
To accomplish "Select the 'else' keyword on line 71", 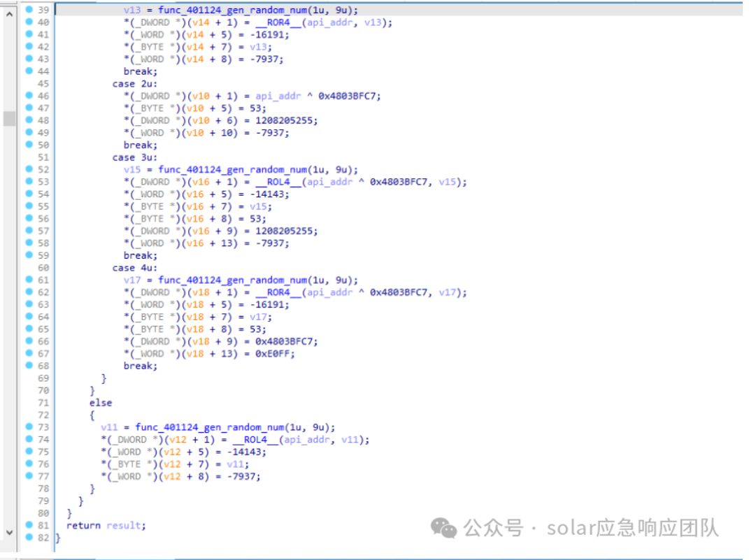I will click(100, 403).
